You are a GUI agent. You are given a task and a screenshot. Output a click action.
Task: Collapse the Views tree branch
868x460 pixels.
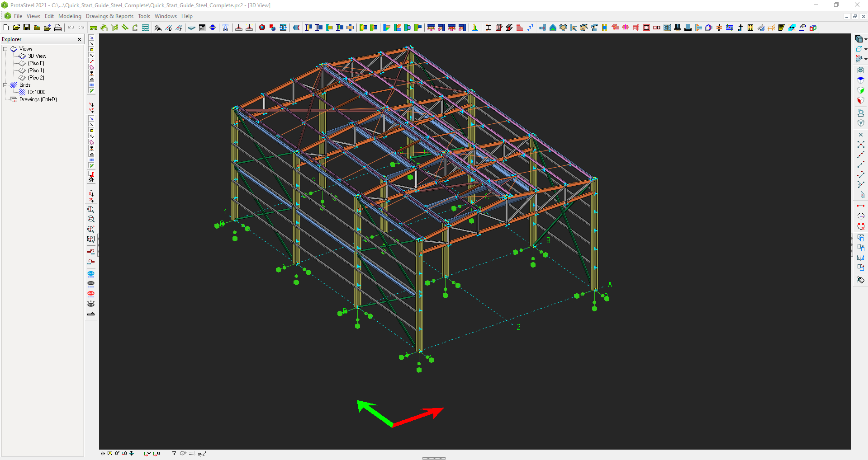(5, 48)
